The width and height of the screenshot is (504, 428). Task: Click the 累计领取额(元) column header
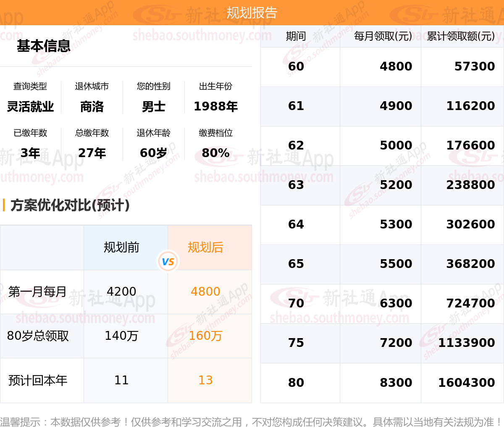pos(461,36)
